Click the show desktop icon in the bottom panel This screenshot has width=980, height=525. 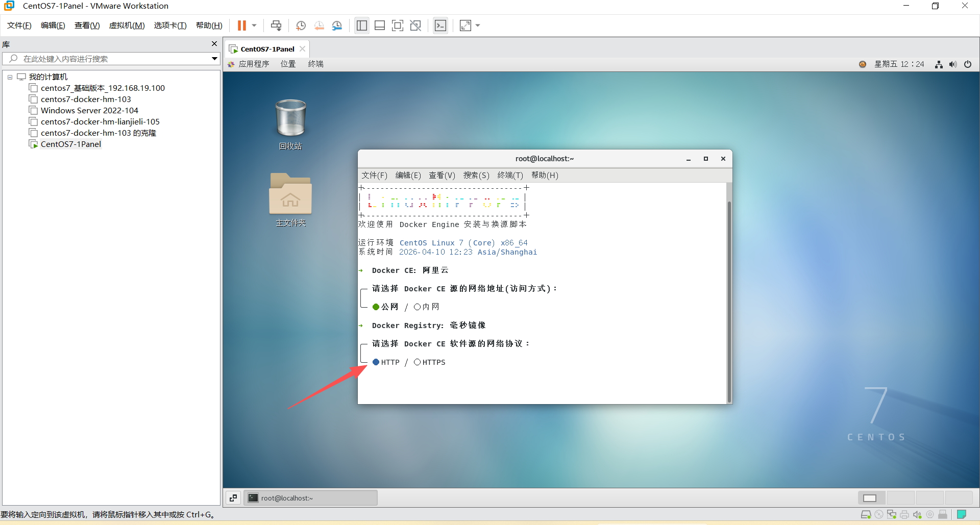233,498
